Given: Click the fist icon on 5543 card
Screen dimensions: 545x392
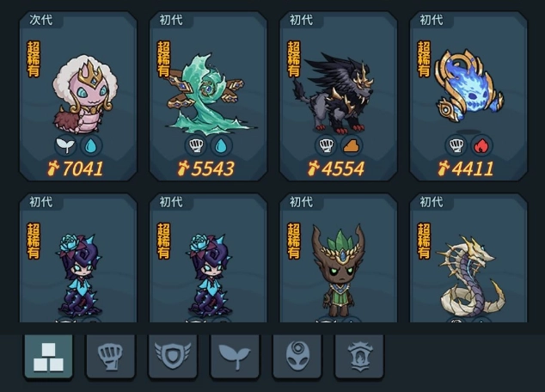Looking at the screenshot, I should tap(196, 145).
